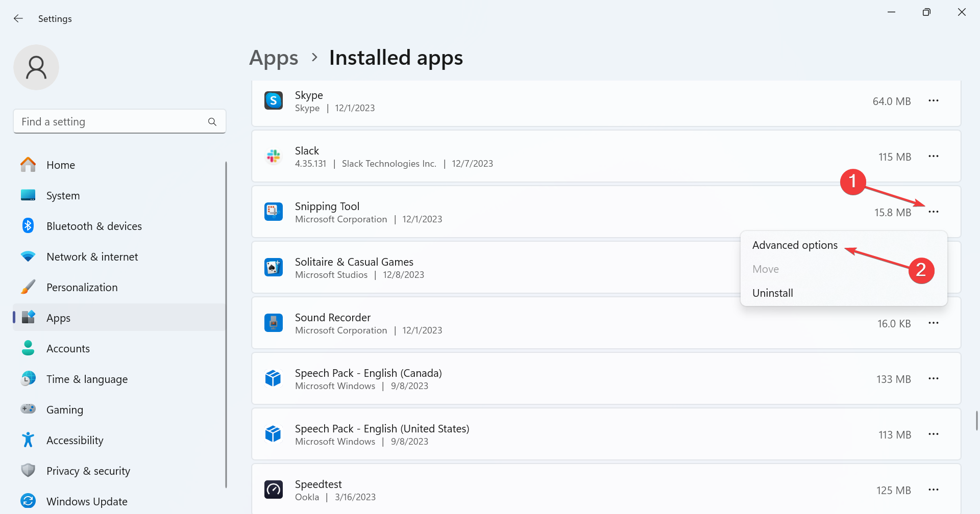Select the Slack app name
This screenshot has width=980, height=514.
coord(307,151)
